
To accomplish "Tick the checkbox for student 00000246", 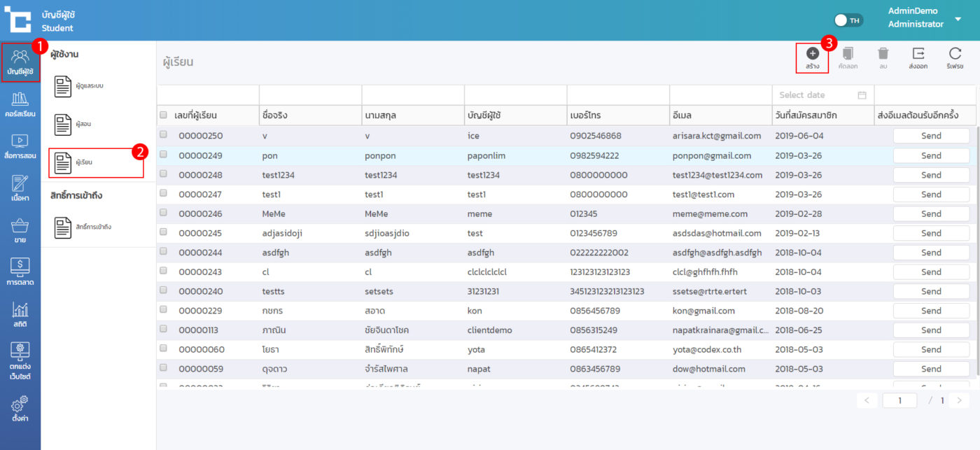I will (x=163, y=213).
